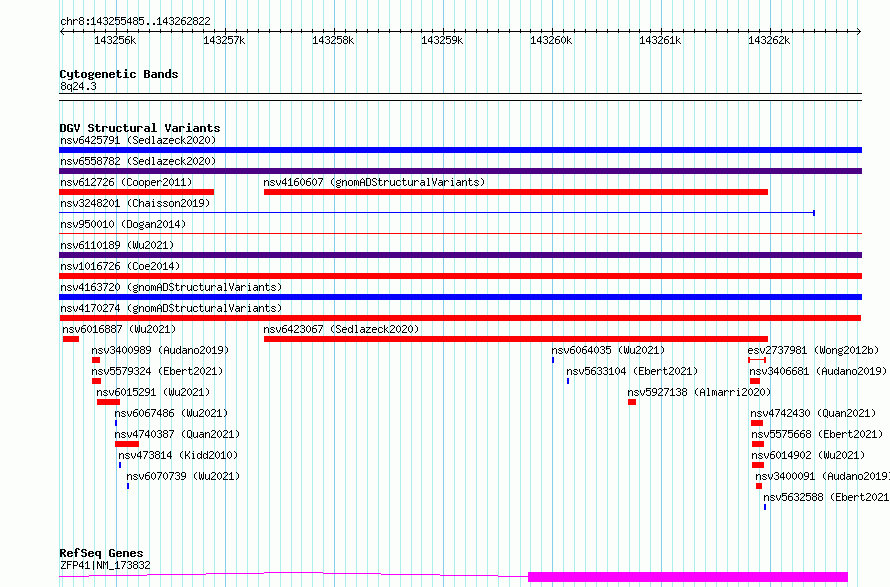Screen dimensions: 890x587
Task: Click the nsv6425791 (Sedlazeck2020) variant label
Action: click(138, 140)
